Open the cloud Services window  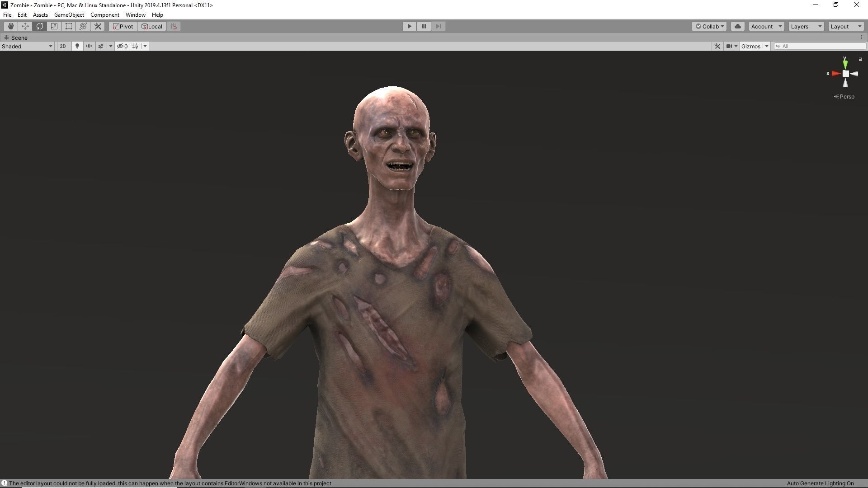(x=738, y=26)
